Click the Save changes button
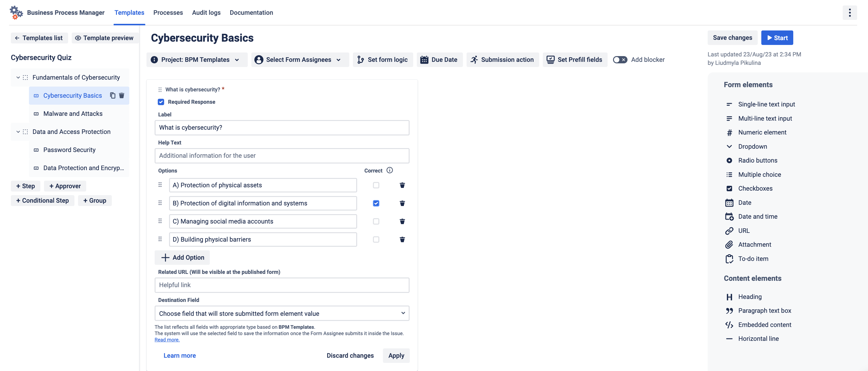This screenshot has width=868, height=371. (732, 38)
